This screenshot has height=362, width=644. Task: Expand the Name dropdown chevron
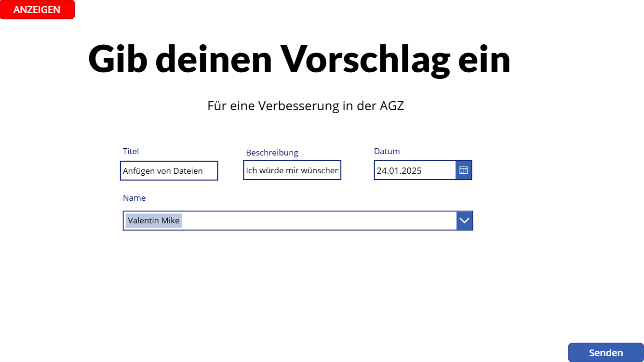point(464,220)
